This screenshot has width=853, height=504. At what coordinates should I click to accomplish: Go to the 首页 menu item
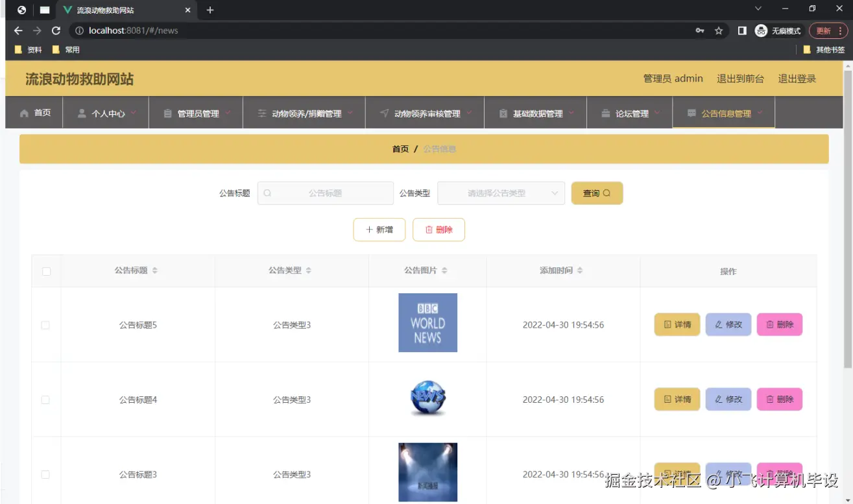coord(34,113)
